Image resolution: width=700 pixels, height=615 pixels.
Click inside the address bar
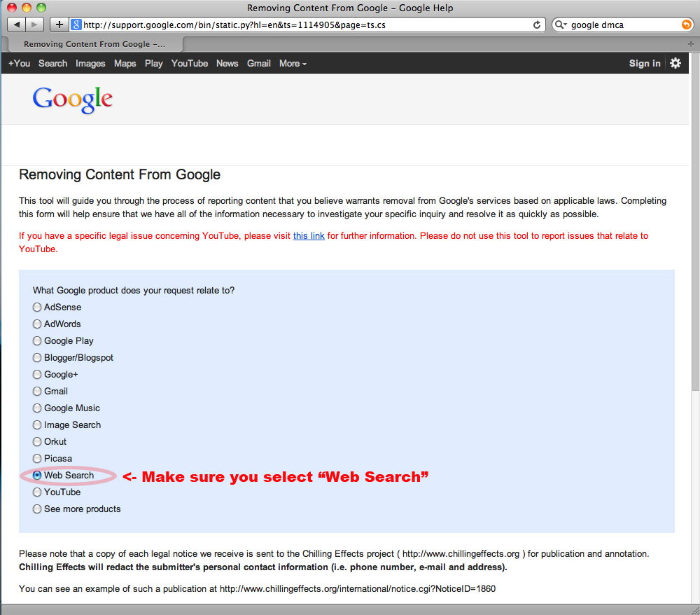click(280, 24)
